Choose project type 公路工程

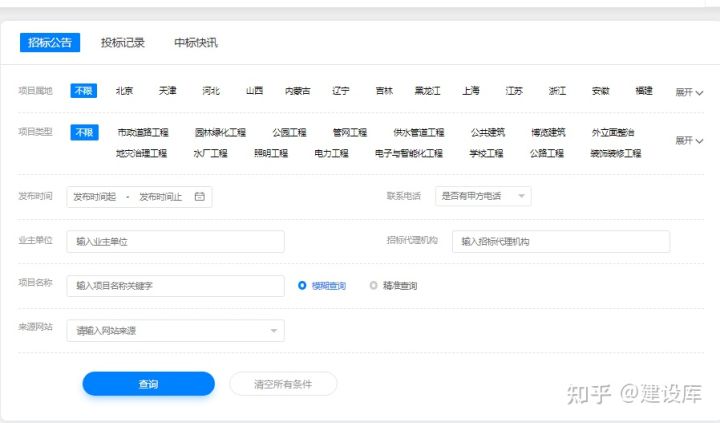[x=546, y=153]
